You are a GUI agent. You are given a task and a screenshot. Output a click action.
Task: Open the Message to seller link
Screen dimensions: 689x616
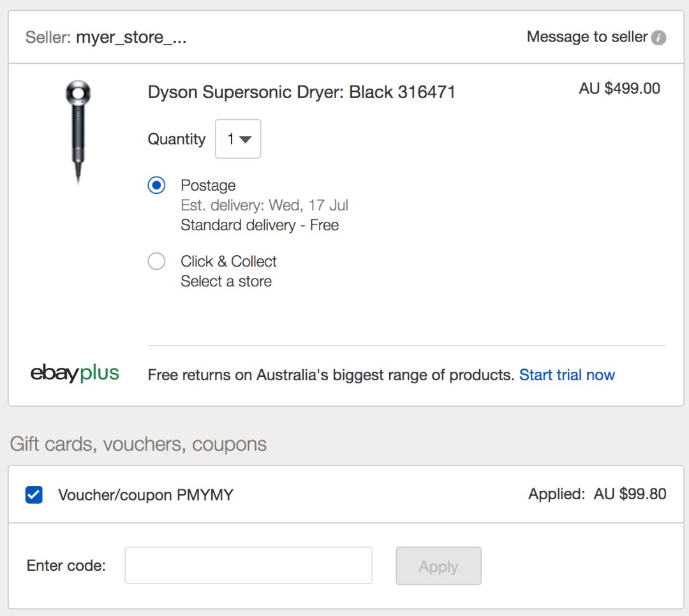[x=586, y=37]
